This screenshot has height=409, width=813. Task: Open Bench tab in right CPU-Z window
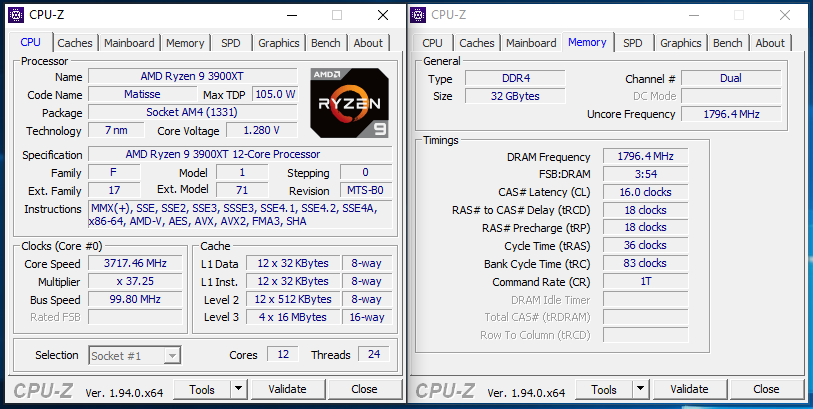tap(728, 43)
